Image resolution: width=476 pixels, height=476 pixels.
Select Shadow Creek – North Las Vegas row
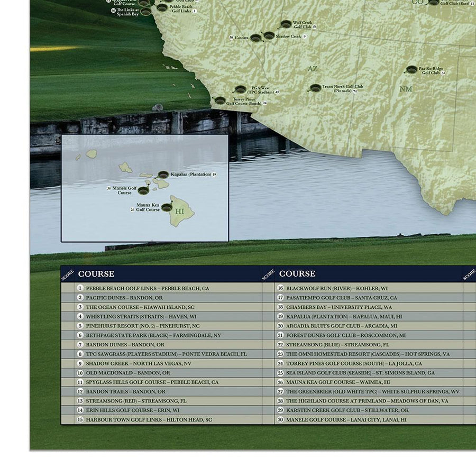(x=161, y=363)
